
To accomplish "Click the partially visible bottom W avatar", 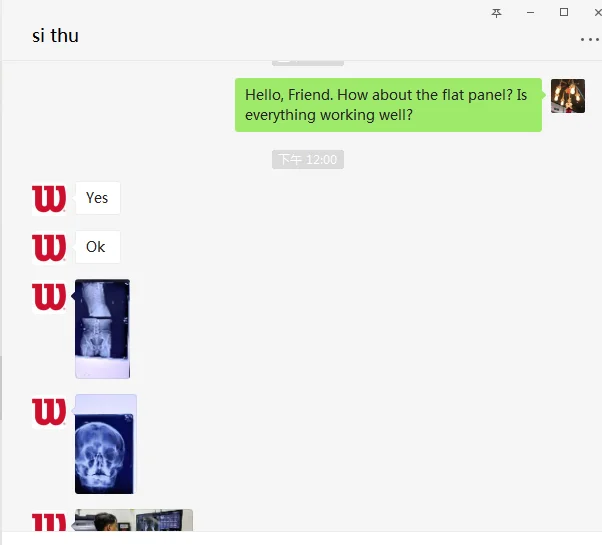I will [x=49, y=521].
